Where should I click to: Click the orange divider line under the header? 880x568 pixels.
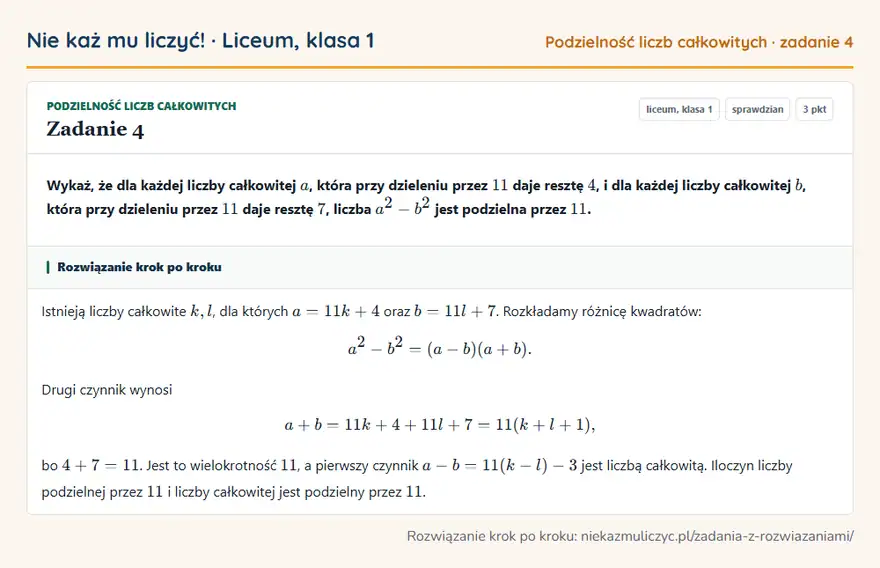[439, 67]
